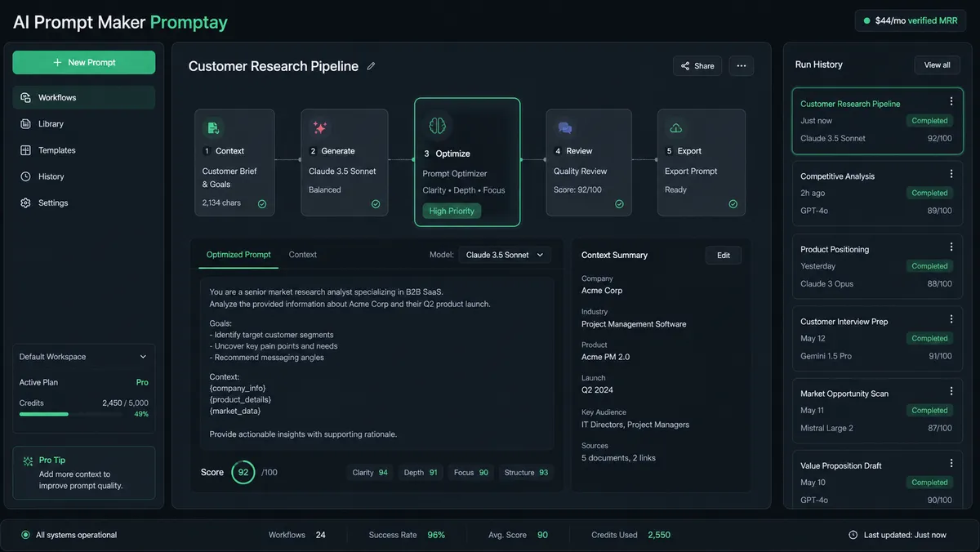Open Workflows in the sidebar
Viewport: 980px width, 552px height.
pos(83,97)
